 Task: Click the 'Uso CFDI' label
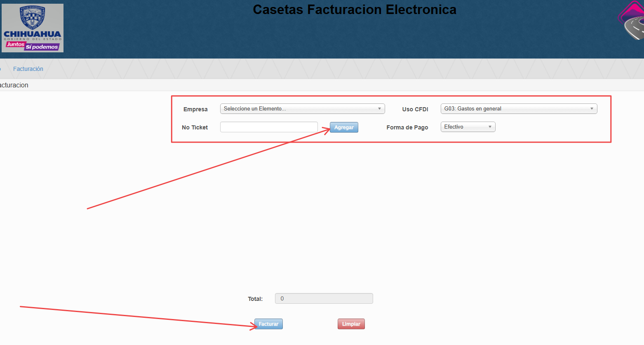click(415, 109)
